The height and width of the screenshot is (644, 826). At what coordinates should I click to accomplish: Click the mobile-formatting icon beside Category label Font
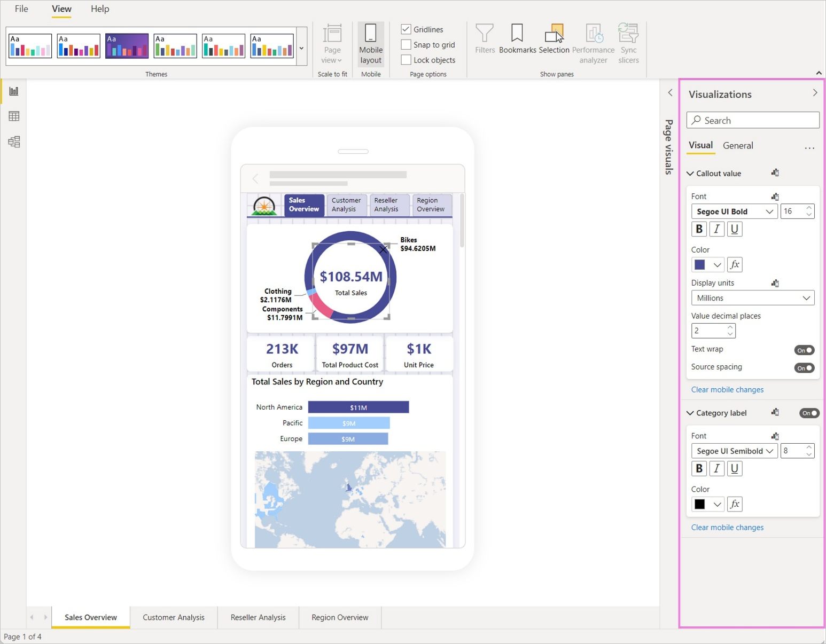coord(775,436)
